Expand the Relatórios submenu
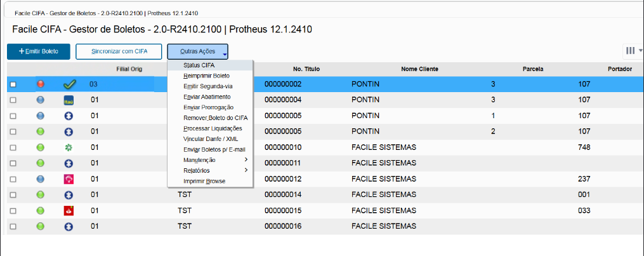 (210, 170)
